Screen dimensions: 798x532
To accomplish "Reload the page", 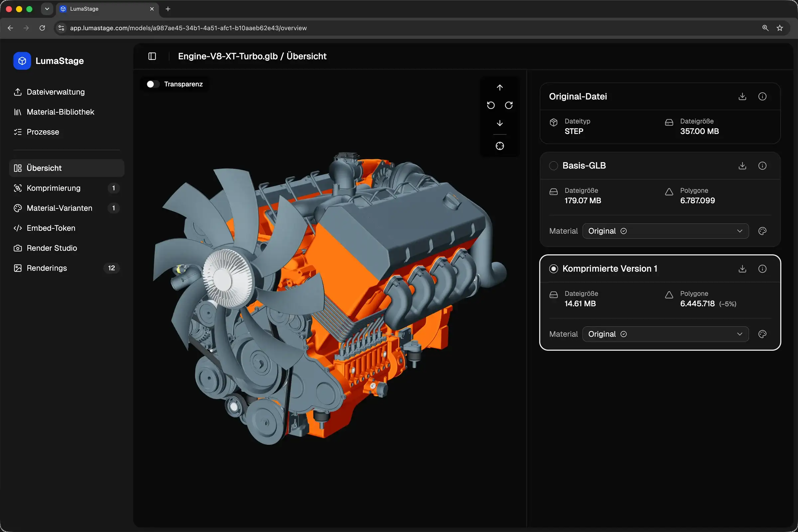I will click(42, 28).
